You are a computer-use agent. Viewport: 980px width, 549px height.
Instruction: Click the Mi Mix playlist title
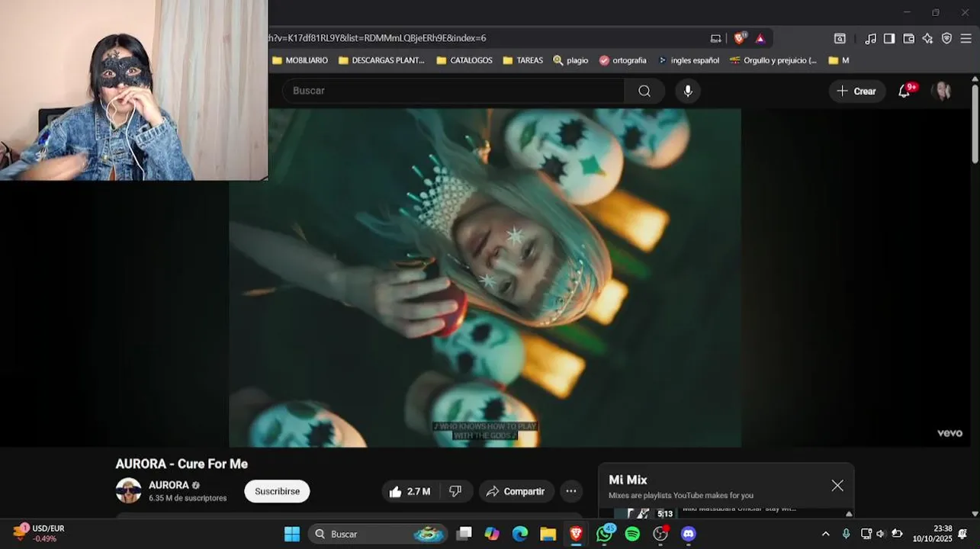tap(628, 480)
